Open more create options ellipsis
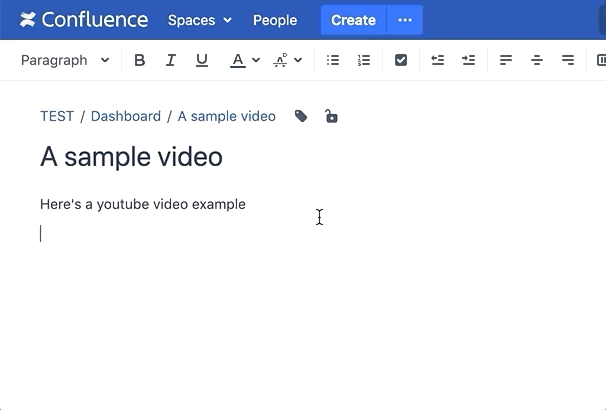Screen dimensions: 606x410 tap(405, 20)
